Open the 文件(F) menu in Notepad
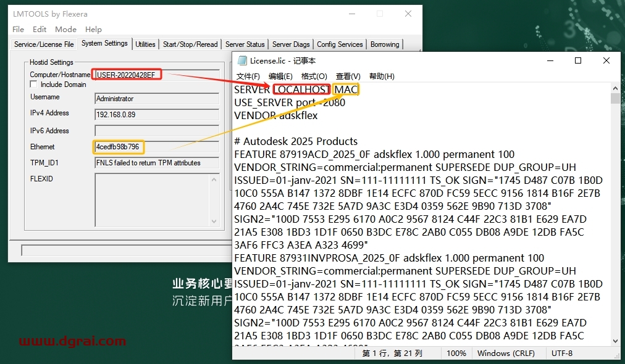Screen dimensions: 625x364 [x=248, y=76]
